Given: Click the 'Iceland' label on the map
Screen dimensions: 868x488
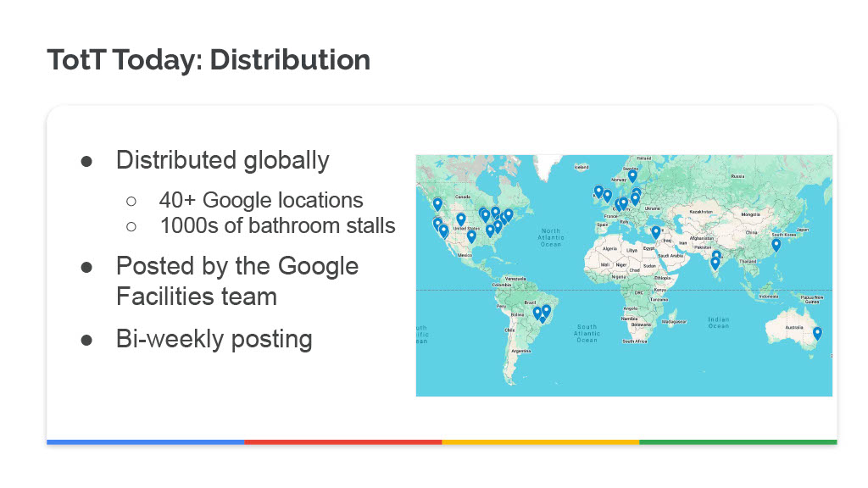Looking at the screenshot, I should click(581, 167).
